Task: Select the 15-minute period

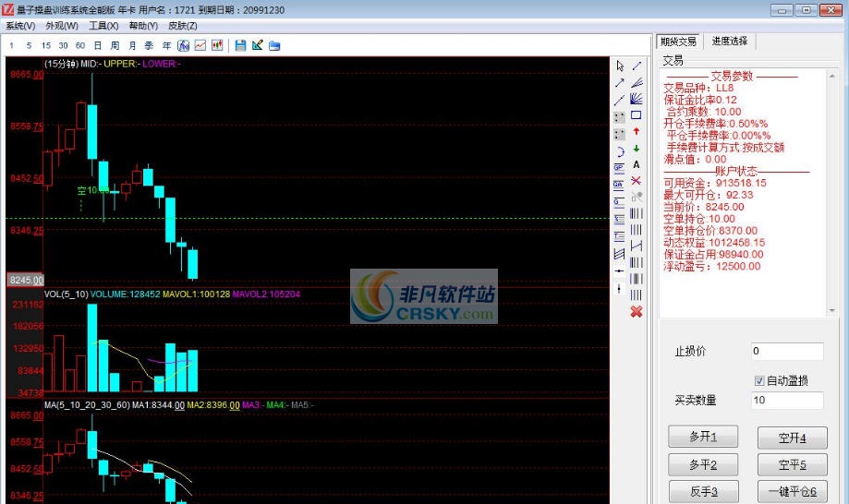Action: tap(46, 46)
